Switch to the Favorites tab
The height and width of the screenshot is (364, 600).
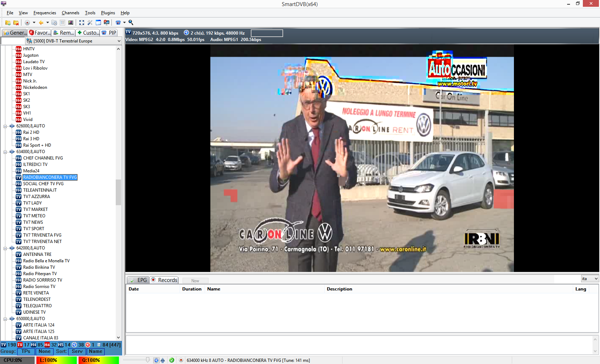[x=40, y=33]
